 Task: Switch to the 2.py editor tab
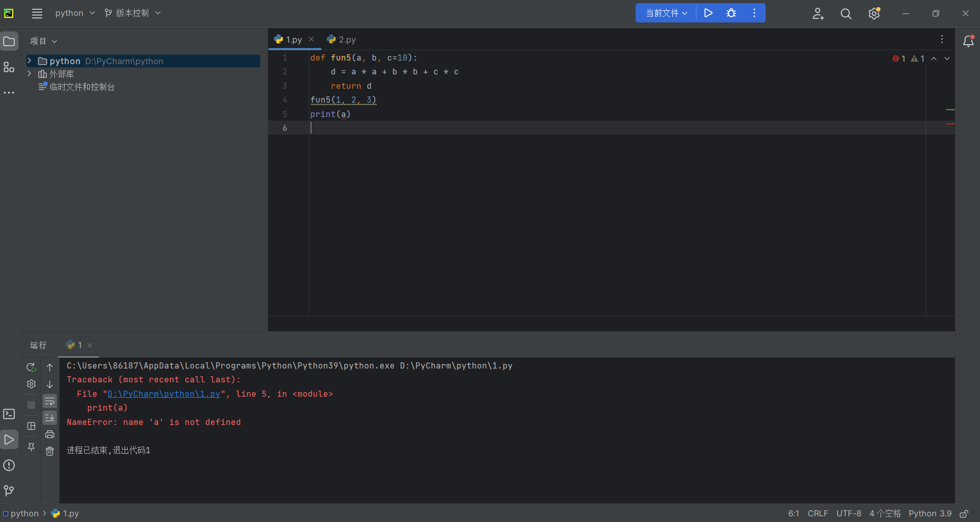click(342, 40)
